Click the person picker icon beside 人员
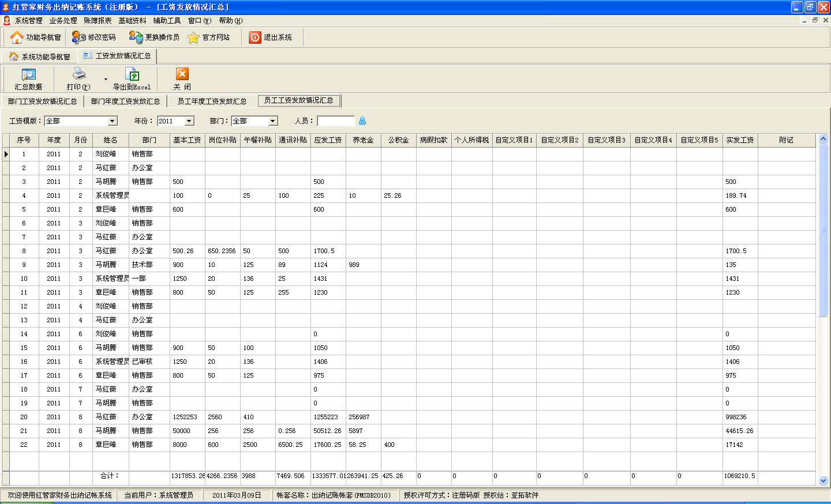831x504 pixels. [x=362, y=121]
